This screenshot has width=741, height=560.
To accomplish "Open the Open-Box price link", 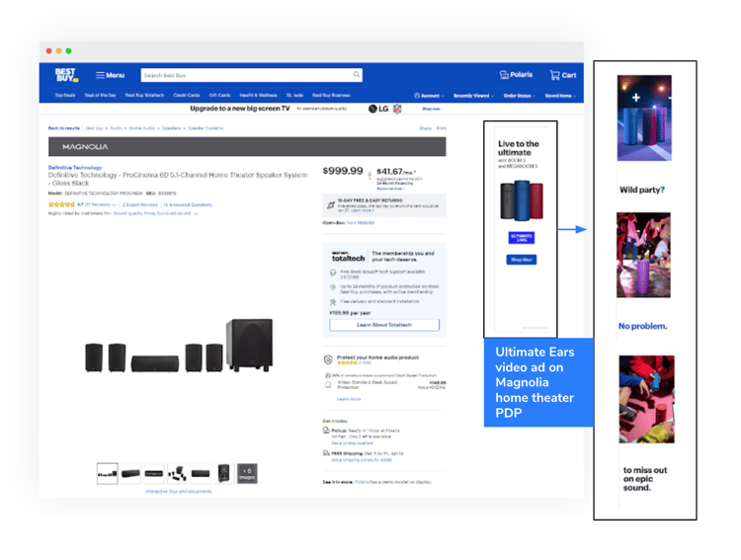I will (360, 222).
